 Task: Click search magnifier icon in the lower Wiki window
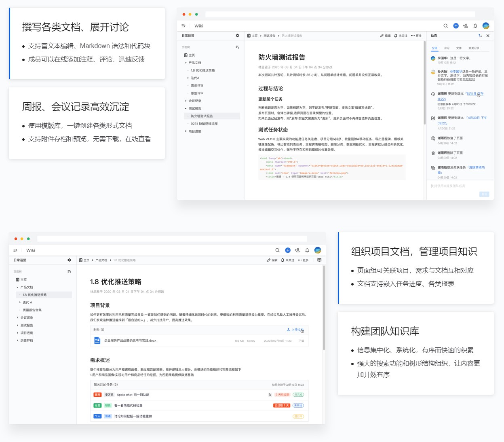(277, 250)
